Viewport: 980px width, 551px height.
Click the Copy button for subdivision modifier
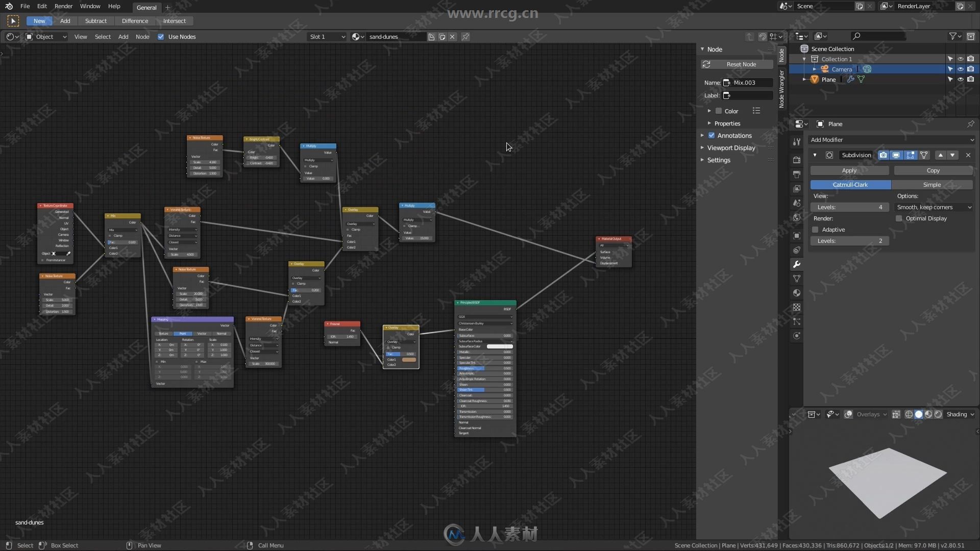point(933,170)
